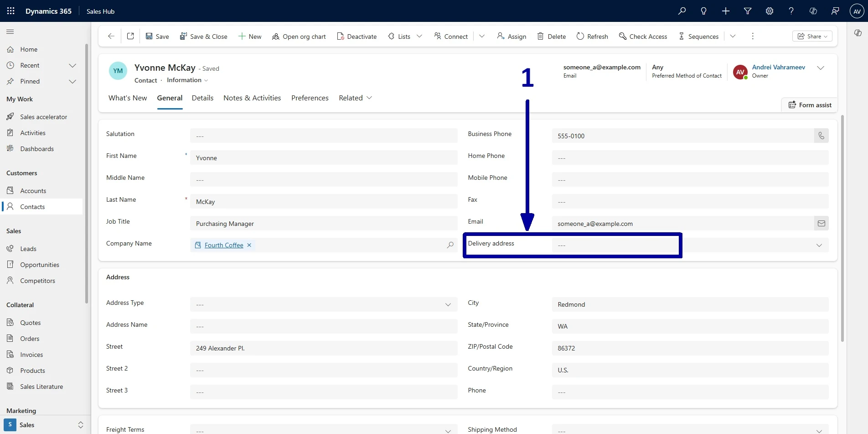The image size is (868, 434).
Task: Open the app launcher waffle icon
Action: click(x=10, y=11)
